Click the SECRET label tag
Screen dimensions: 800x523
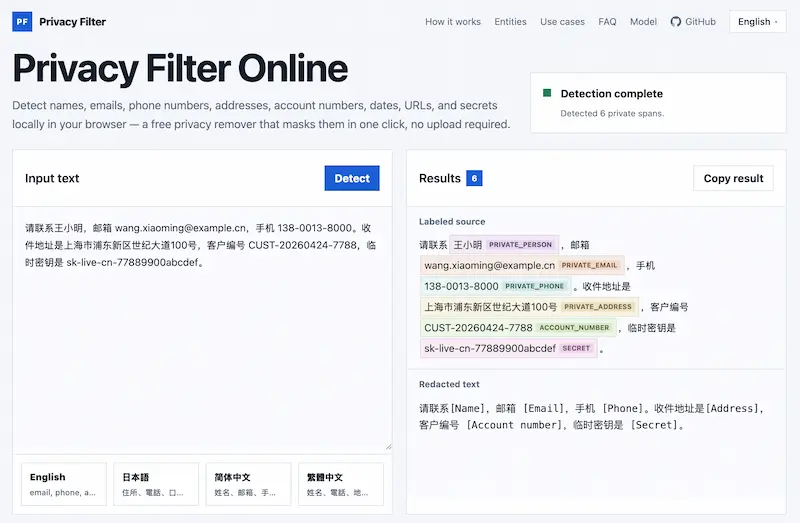[x=576, y=348]
